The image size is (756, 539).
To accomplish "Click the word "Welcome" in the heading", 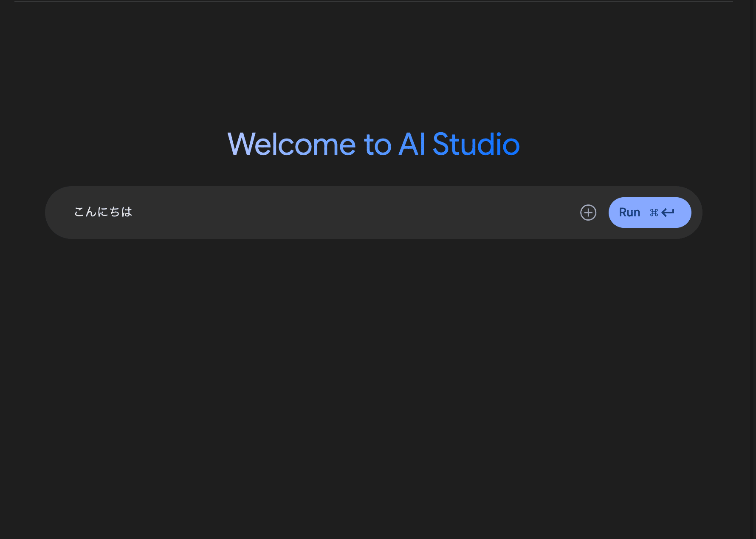I will 291,145.
